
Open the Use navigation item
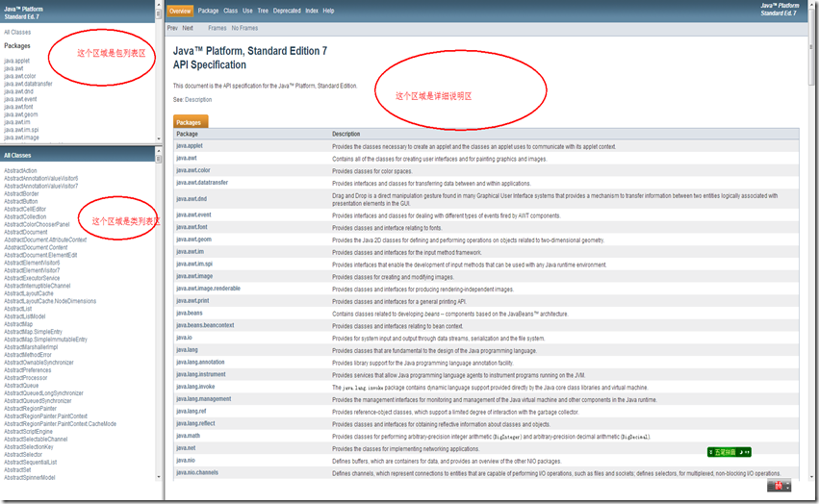247,11
